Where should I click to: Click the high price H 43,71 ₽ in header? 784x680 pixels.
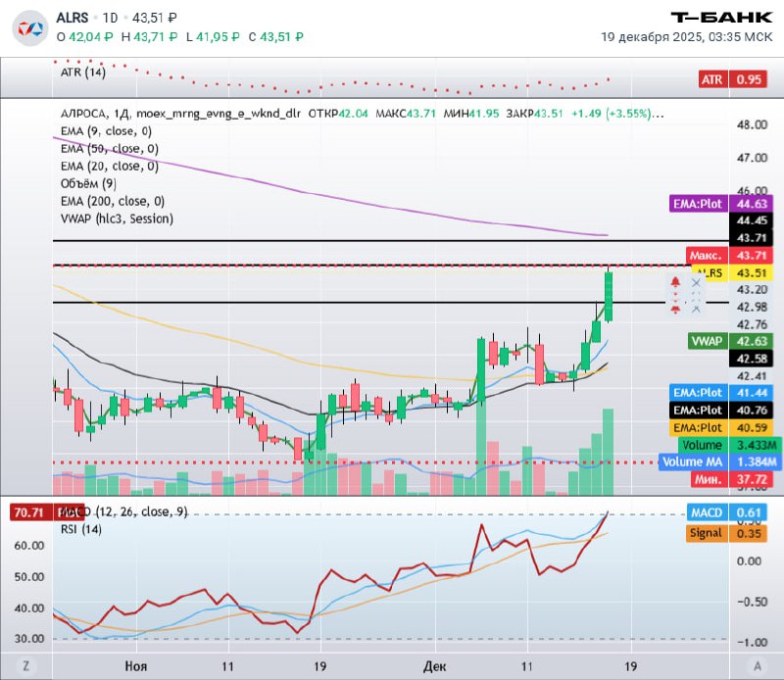point(149,37)
